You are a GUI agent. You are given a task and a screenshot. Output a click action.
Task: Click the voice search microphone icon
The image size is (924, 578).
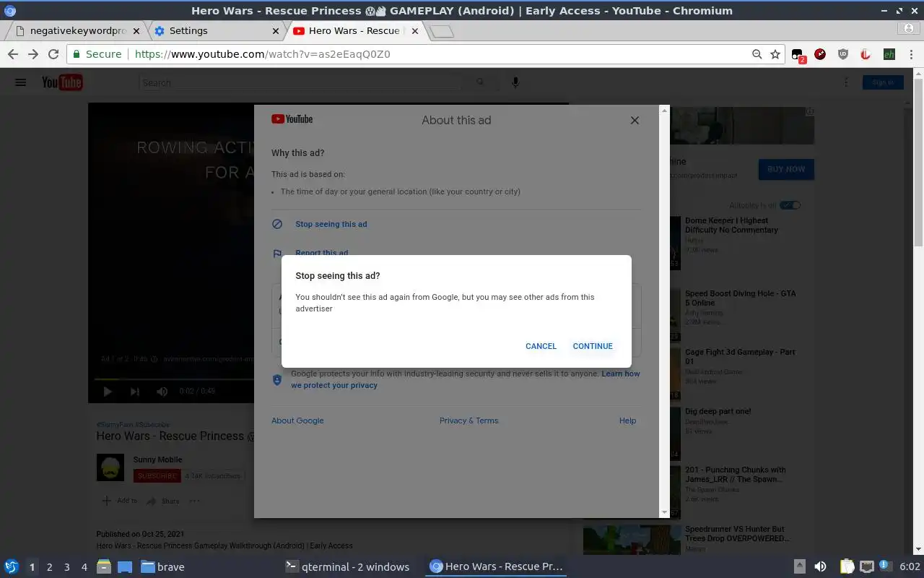(515, 83)
